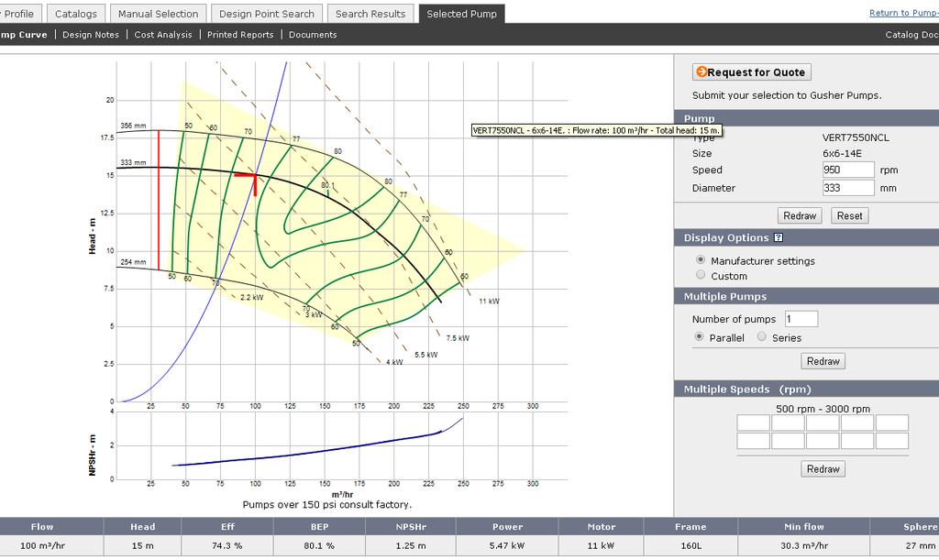Click the 74.3 % efficiency value
The height and width of the screenshot is (560, 939).
click(x=227, y=545)
